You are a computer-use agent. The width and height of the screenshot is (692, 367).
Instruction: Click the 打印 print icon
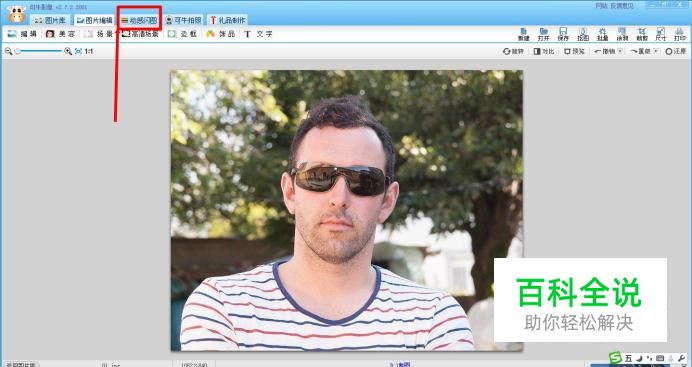(x=680, y=34)
